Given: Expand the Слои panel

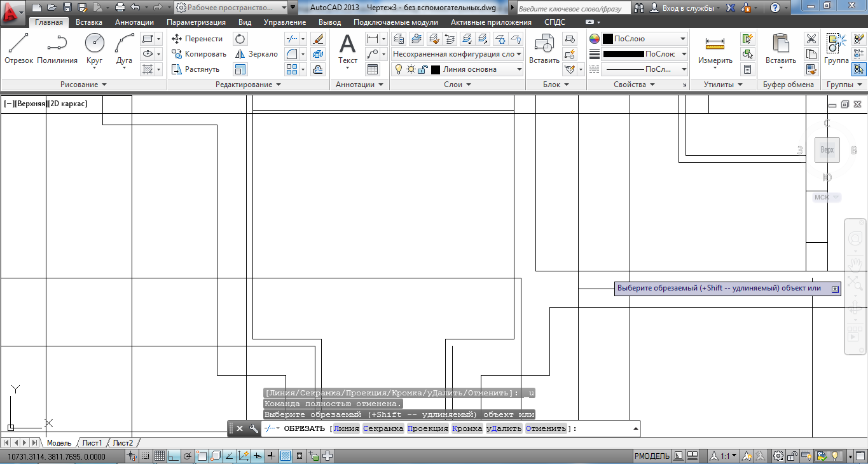Looking at the screenshot, I should point(457,85).
